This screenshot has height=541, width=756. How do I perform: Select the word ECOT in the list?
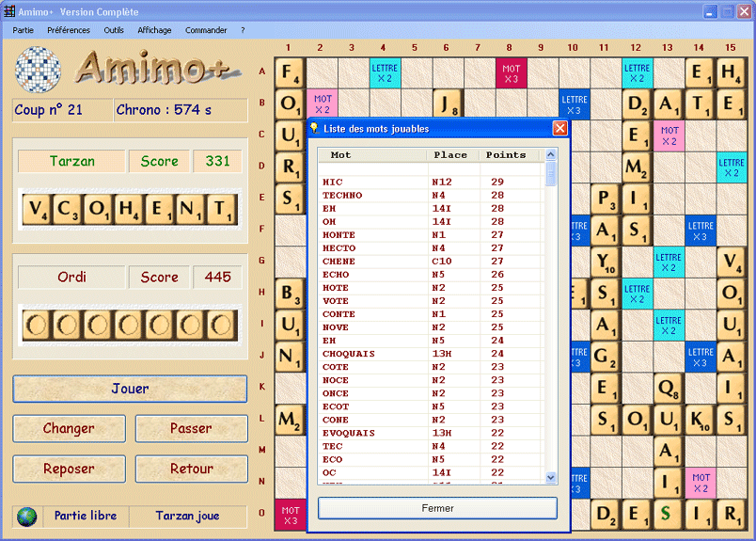coord(336,406)
